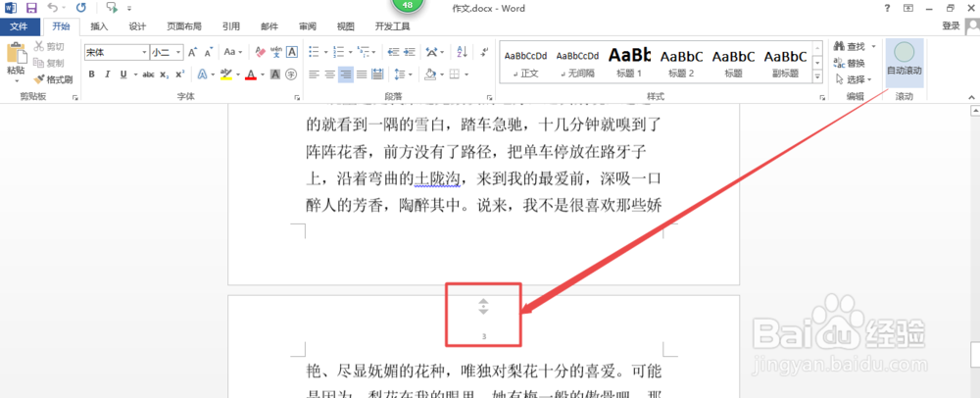Switch to the 页面布局 tab
Image resolution: width=980 pixels, height=398 pixels.
pos(184,26)
